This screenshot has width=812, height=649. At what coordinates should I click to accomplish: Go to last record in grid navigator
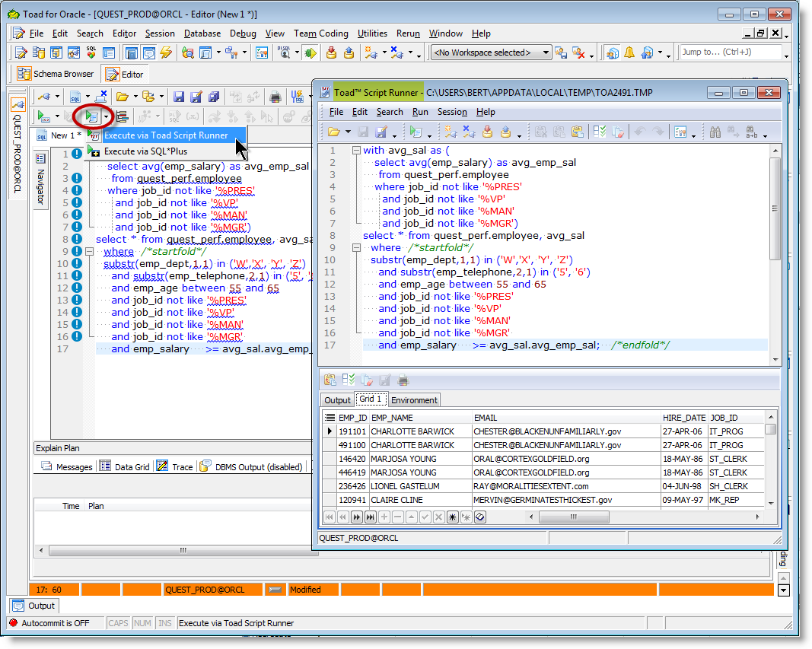pos(371,517)
